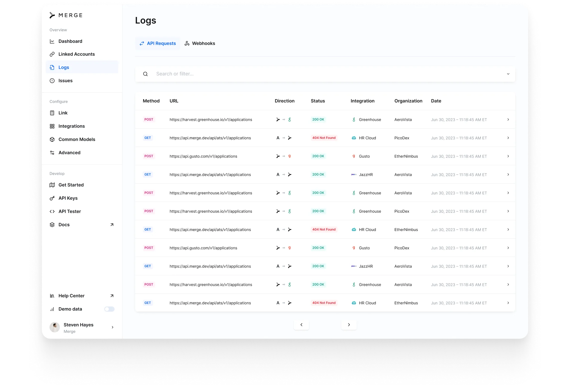The image size is (570, 392).
Task: Open Docs in a new window
Action: click(111, 224)
